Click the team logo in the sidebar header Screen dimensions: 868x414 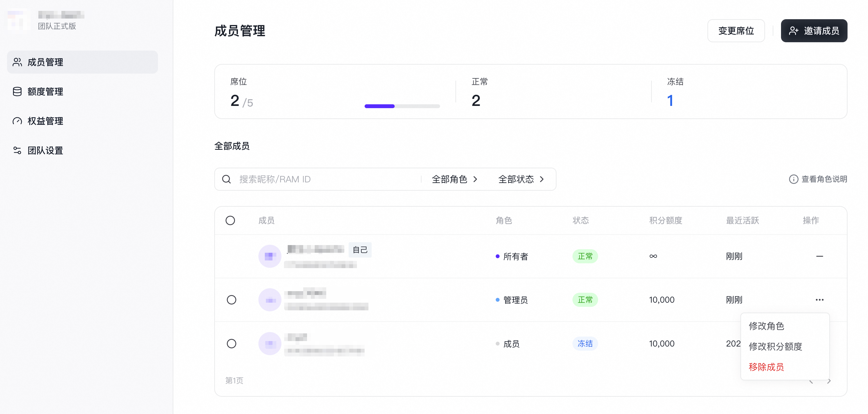point(19,20)
